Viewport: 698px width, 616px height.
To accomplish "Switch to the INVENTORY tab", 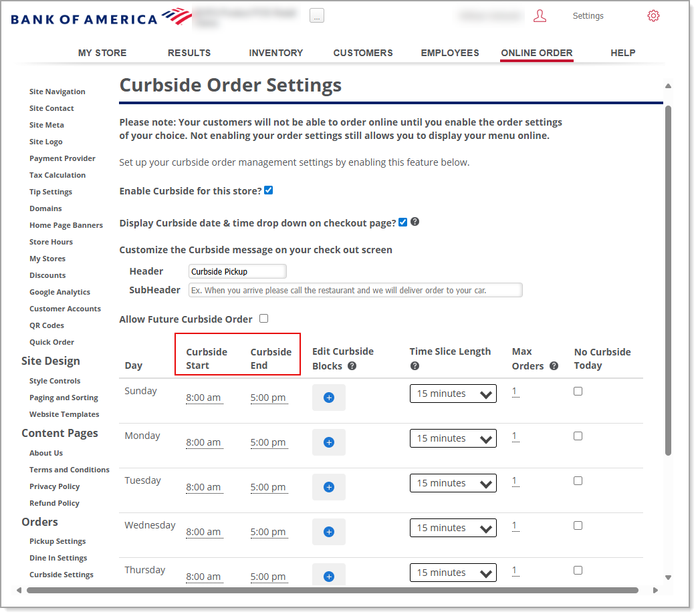I will coord(275,53).
